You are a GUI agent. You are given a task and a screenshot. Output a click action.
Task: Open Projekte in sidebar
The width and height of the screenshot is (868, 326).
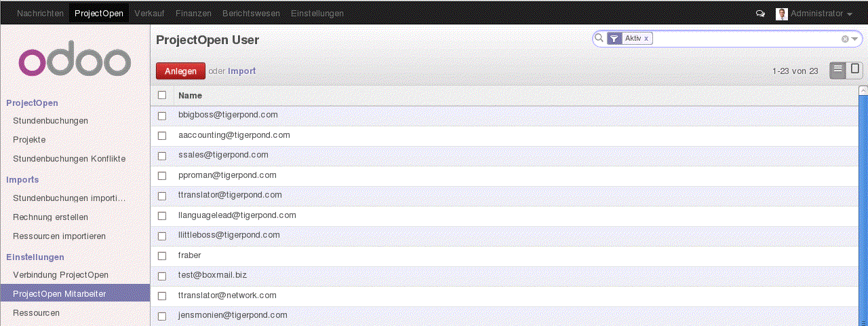(x=29, y=140)
